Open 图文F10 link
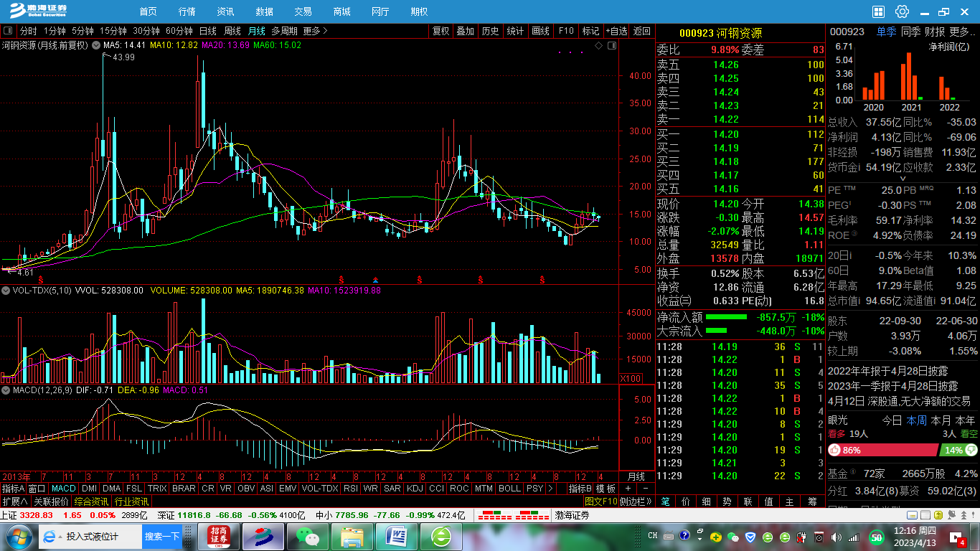980x551 pixels. 601,501
